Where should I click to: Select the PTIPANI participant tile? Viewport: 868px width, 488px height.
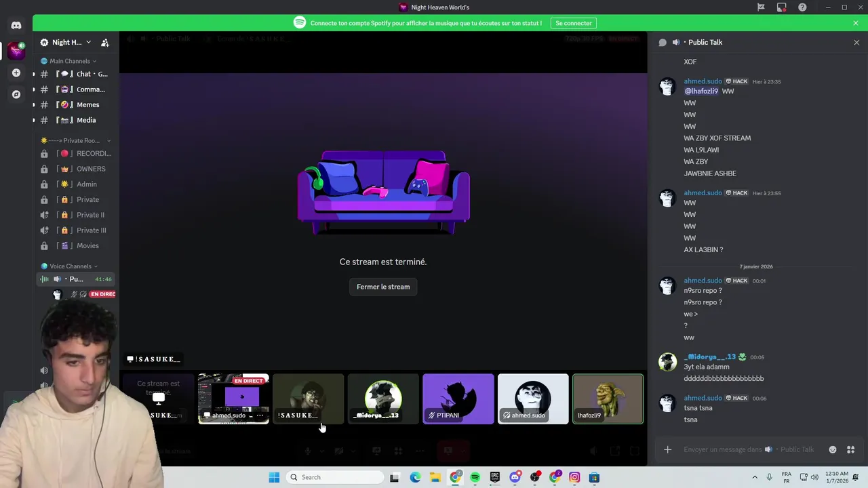458,399
